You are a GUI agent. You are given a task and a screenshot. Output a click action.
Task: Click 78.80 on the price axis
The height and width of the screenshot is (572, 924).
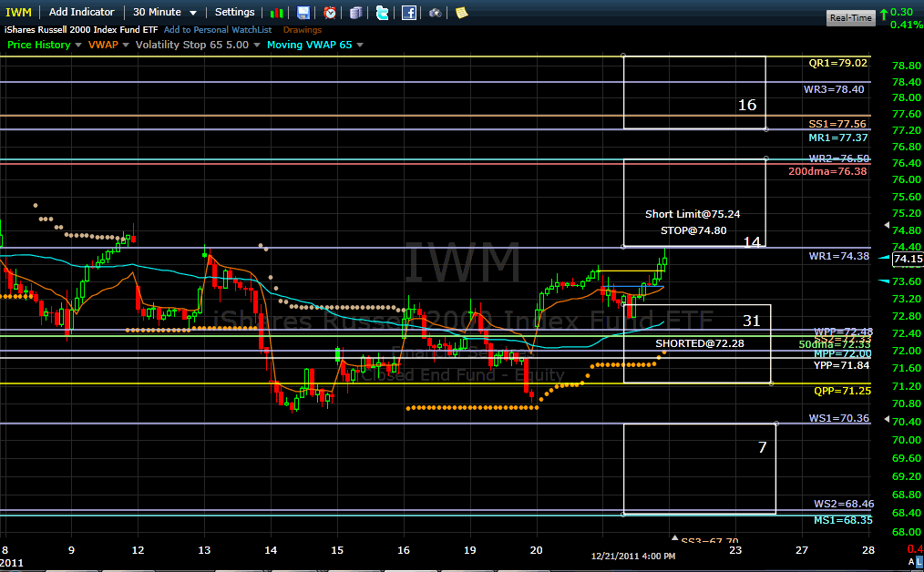907,66
